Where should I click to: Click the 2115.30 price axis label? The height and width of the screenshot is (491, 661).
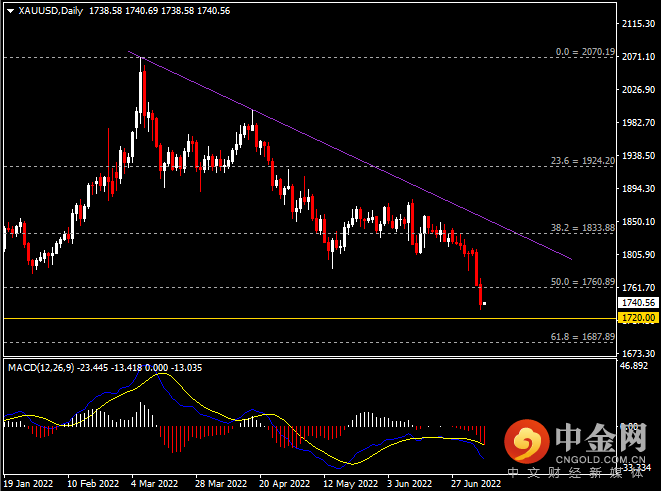tap(638, 24)
